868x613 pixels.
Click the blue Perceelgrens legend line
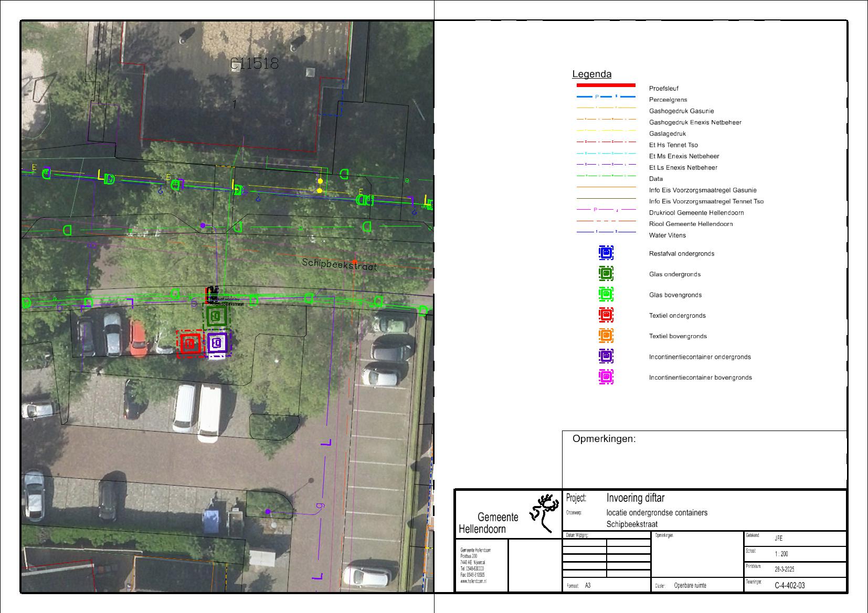(x=606, y=97)
